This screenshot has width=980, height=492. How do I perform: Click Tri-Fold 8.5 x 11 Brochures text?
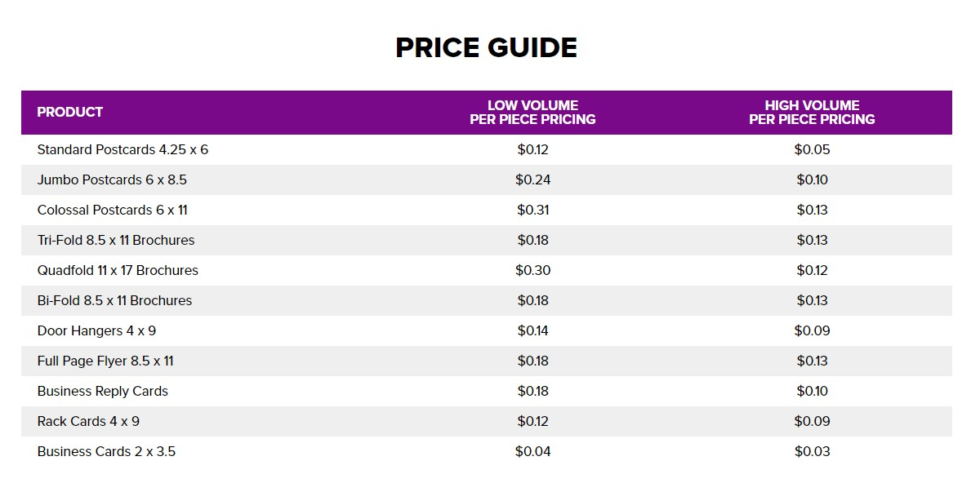pyautogui.click(x=116, y=241)
